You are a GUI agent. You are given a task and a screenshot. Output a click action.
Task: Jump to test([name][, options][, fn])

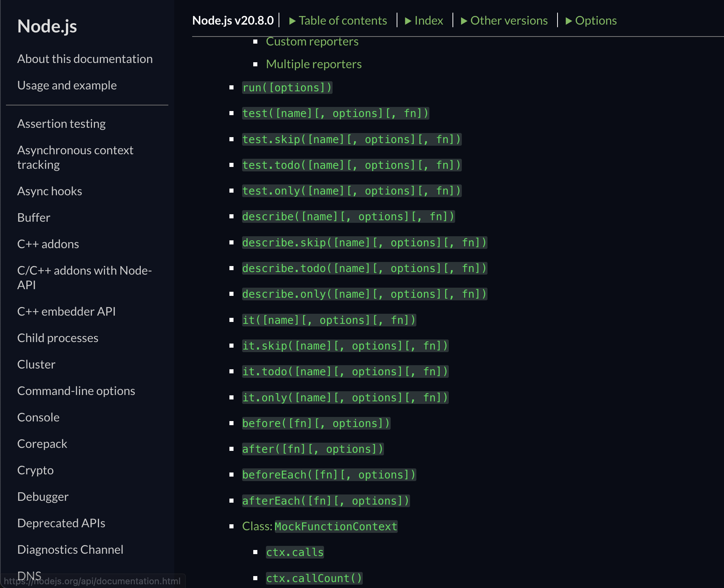[336, 113]
